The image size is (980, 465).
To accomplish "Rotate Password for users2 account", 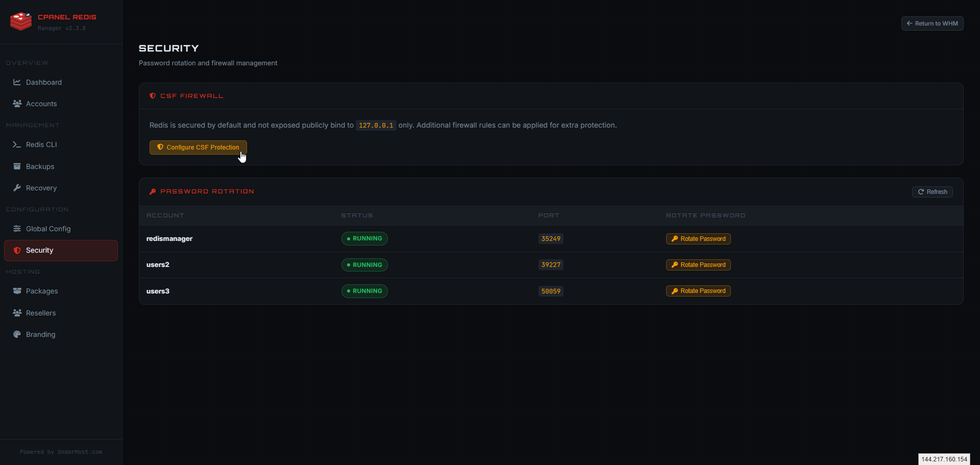I will click(x=698, y=264).
